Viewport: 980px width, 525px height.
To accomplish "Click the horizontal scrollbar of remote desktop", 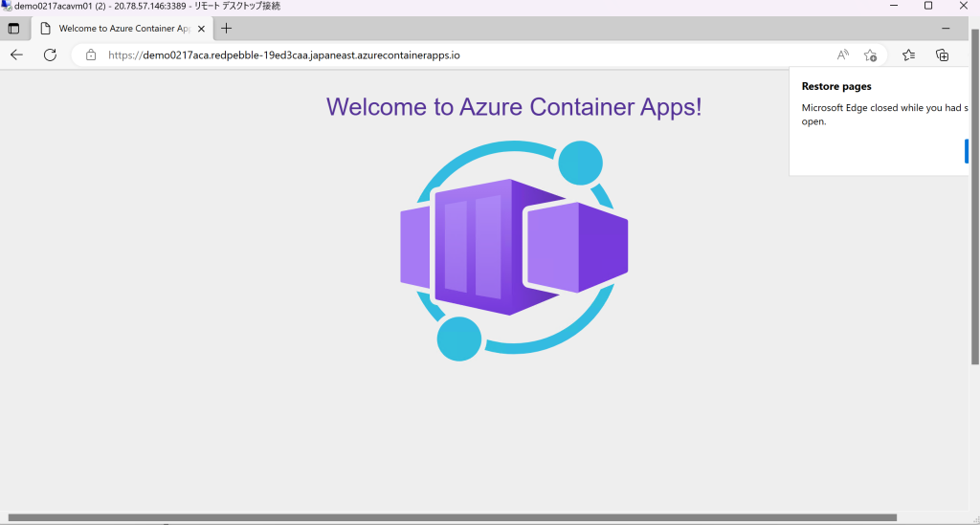I will (x=453, y=517).
